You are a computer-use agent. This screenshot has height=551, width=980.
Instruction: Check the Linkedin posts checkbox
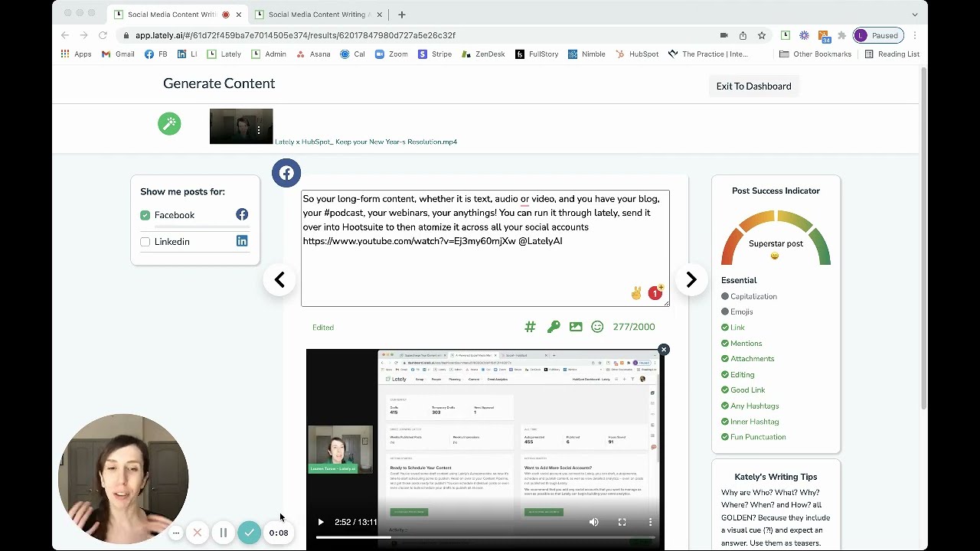pyautogui.click(x=145, y=242)
